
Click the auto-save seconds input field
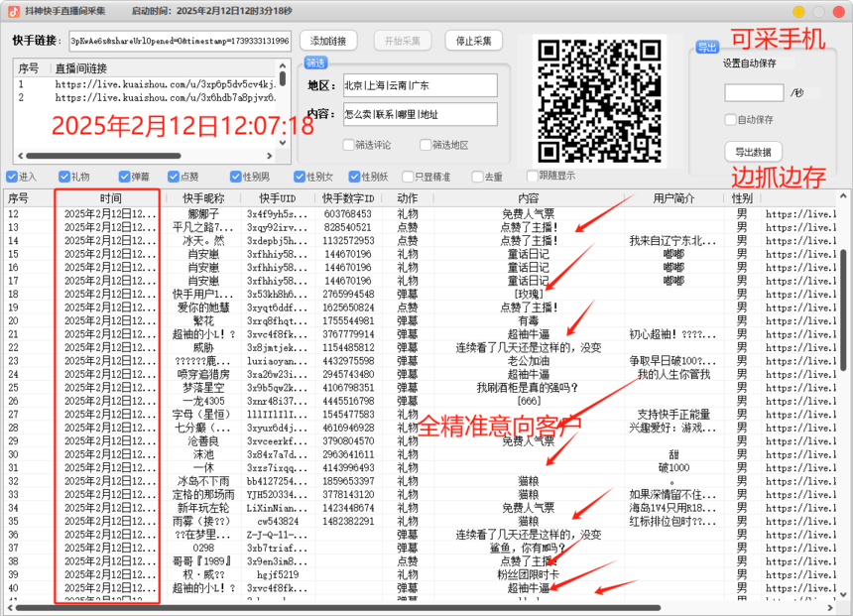point(754,92)
